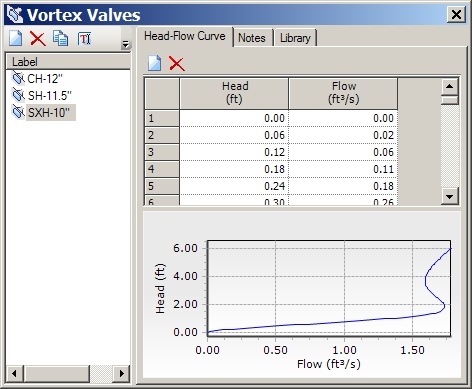The image size is (472, 389).
Task: Add new row to Head-Flow curve table
Action: click(x=154, y=63)
